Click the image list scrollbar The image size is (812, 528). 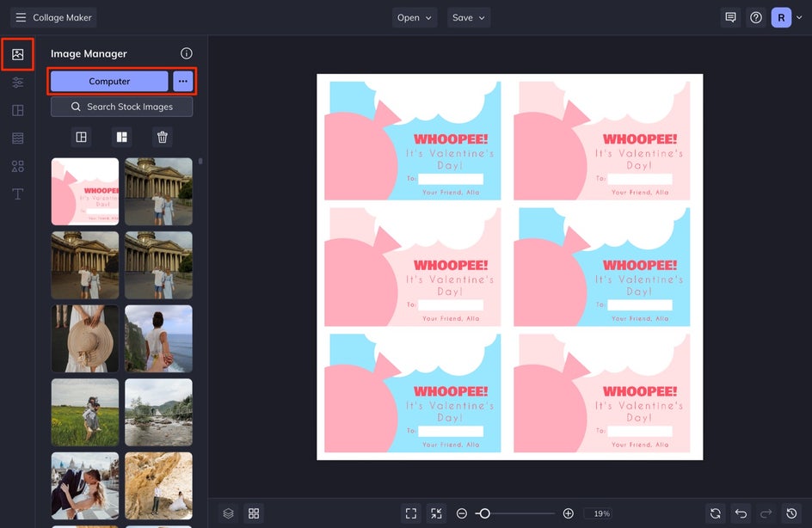click(200, 162)
